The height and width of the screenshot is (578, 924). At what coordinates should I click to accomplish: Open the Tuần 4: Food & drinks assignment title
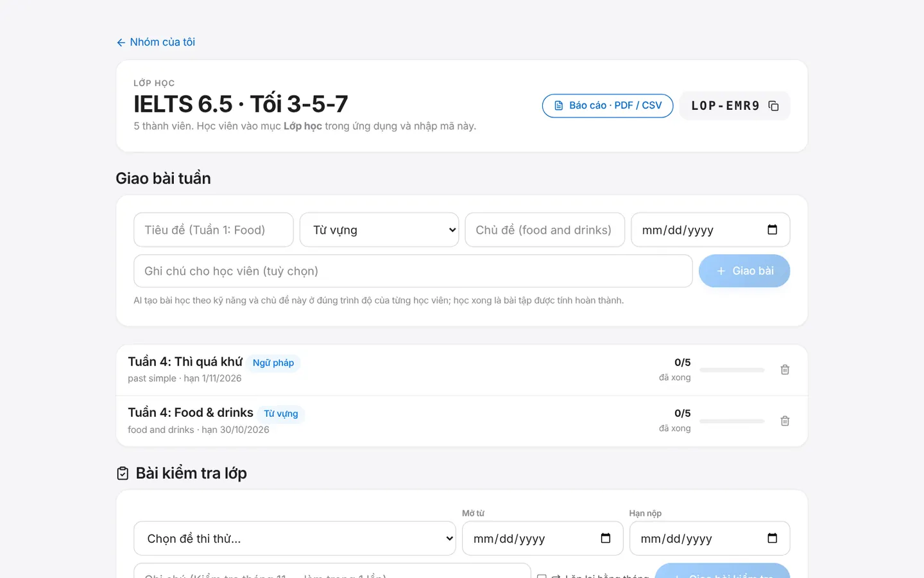(x=191, y=412)
